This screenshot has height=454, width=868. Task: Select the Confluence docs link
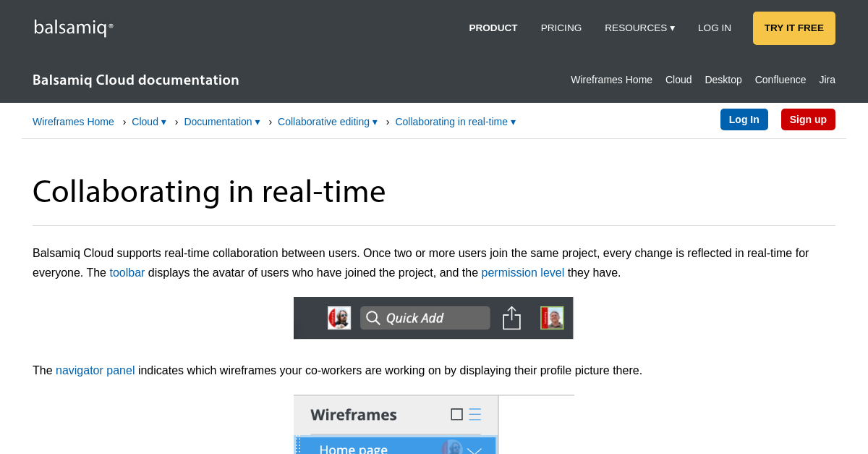pyautogui.click(x=780, y=80)
